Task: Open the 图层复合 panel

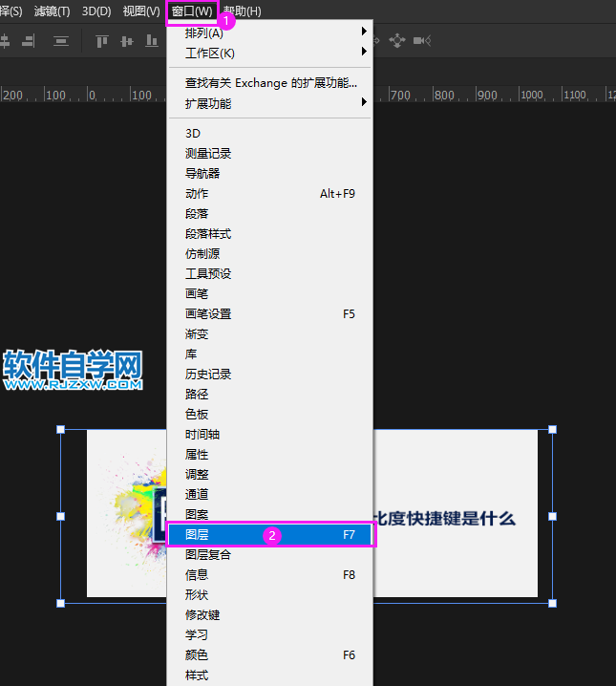Action: (x=269, y=555)
